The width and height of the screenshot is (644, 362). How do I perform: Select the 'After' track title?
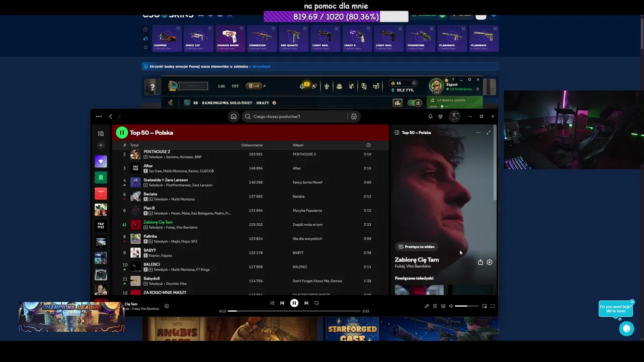(148, 166)
